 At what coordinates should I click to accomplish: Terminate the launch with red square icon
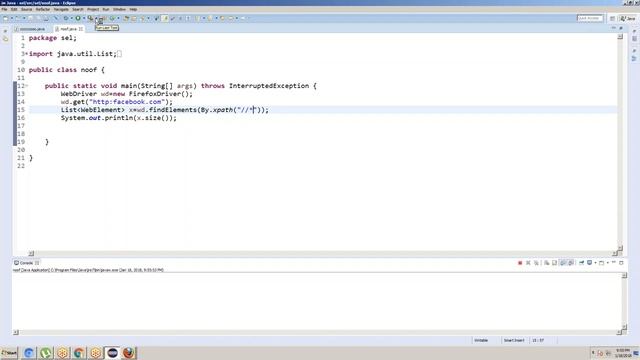[x=520, y=263]
